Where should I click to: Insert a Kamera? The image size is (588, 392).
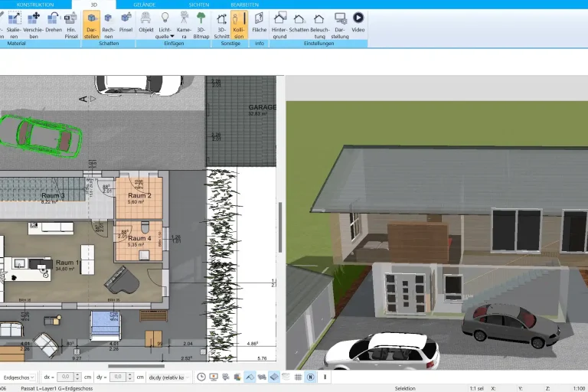point(184,24)
